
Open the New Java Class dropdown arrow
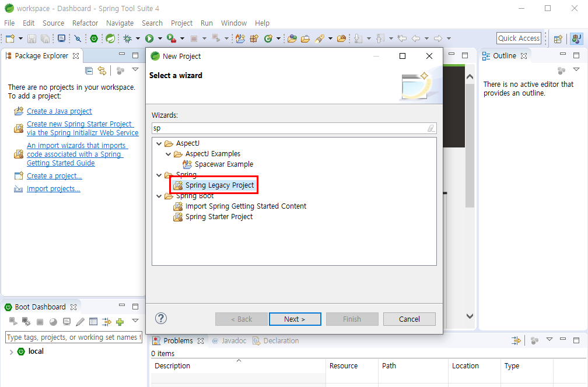[x=278, y=38]
